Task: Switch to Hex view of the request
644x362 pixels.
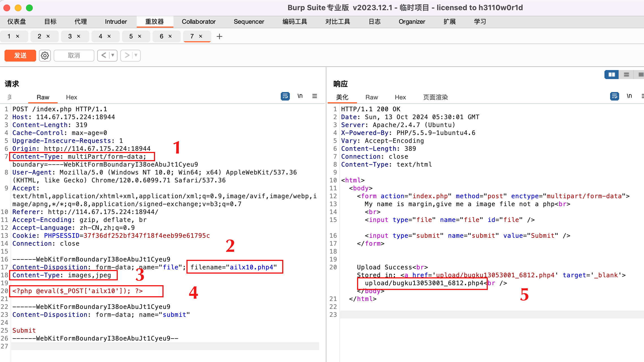Action: coord(71,97)
